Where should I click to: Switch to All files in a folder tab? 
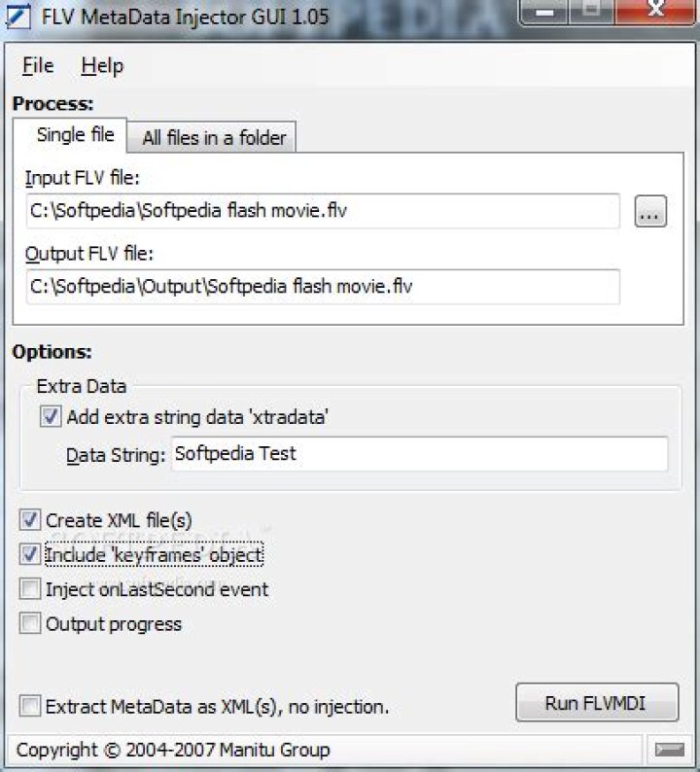[213, 137]
